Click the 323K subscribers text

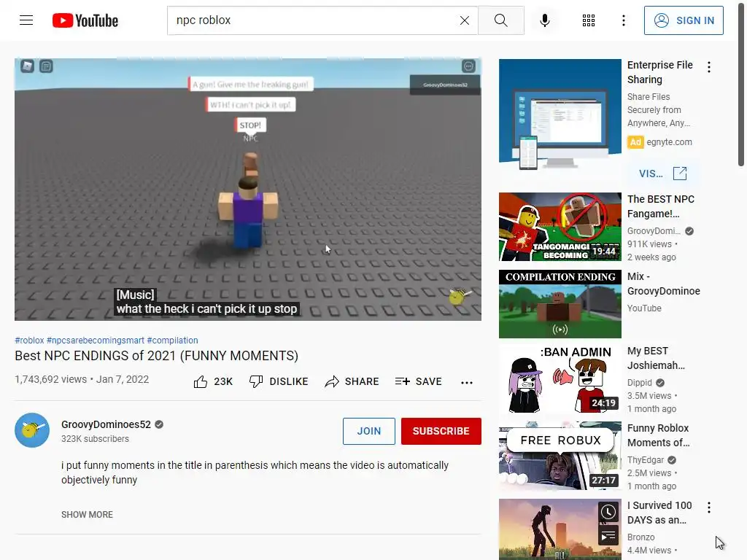95,438
